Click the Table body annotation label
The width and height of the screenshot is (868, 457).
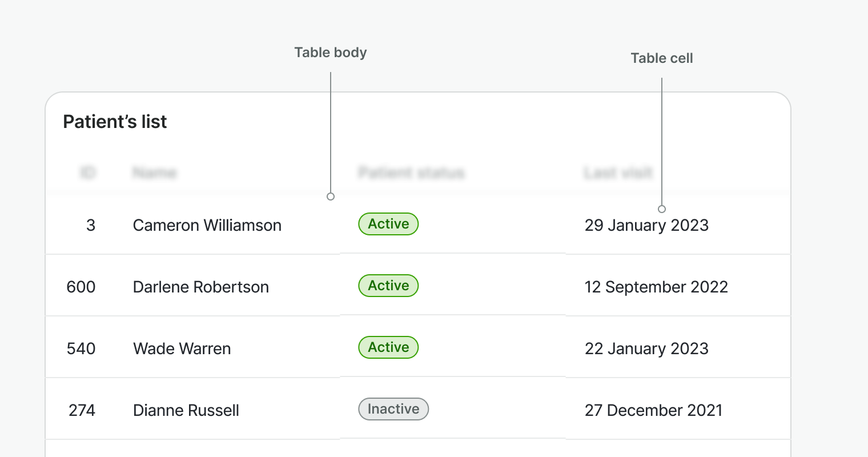tap(330, 53)
